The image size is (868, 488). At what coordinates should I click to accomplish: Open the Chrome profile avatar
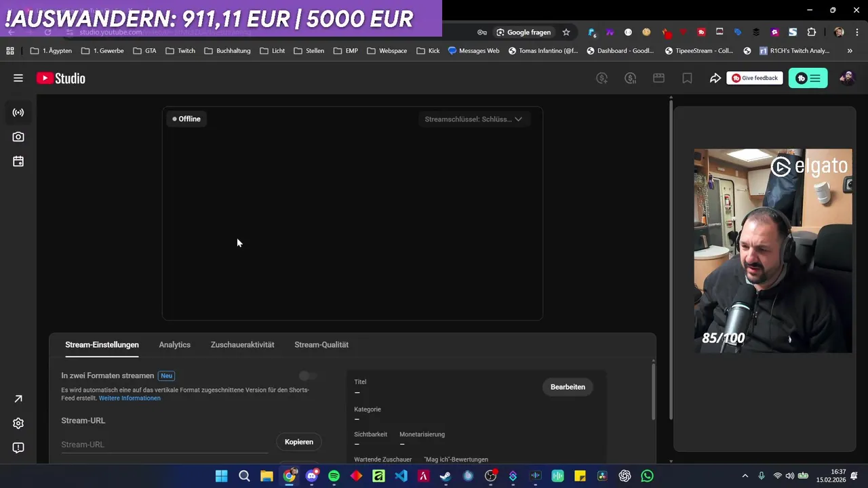pos(839,32)
